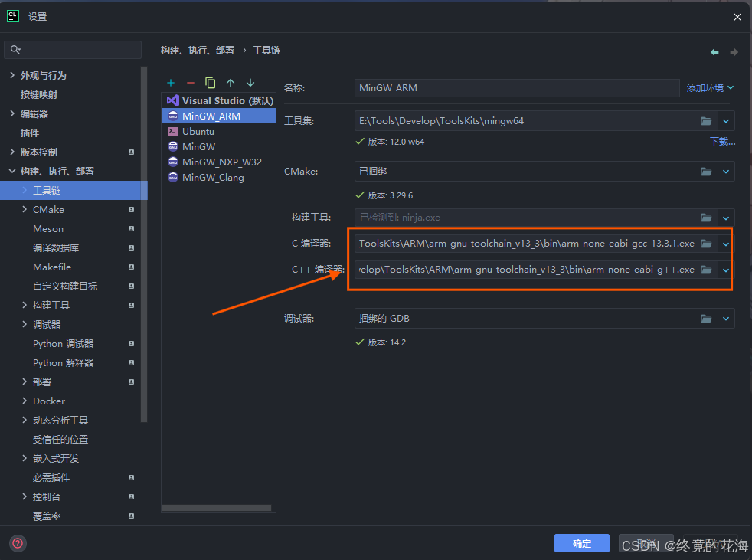752x560 pixels.
Task: Collapse 构建、执行、部署 section
Action: tap(12, 172)
